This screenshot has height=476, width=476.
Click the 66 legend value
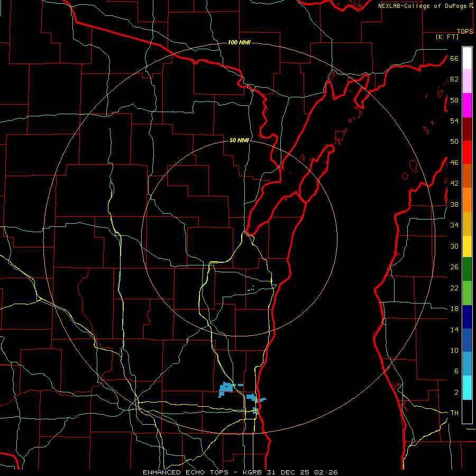click(x=454, y=58)
